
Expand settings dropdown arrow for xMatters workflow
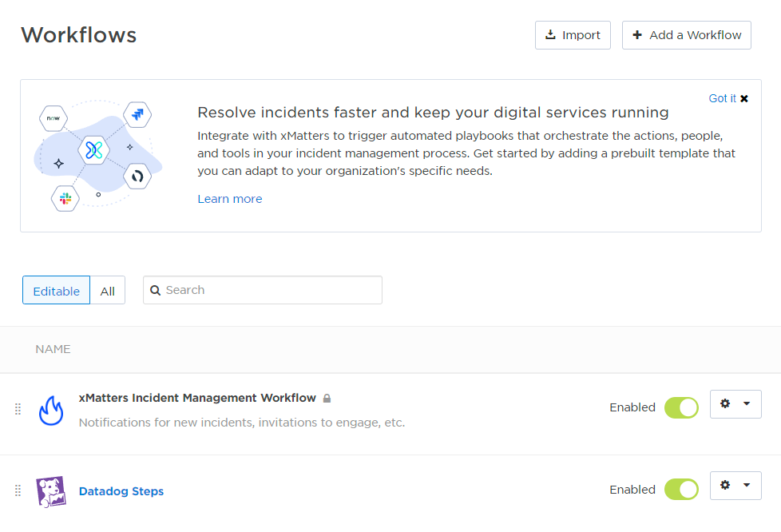point(747,403)
